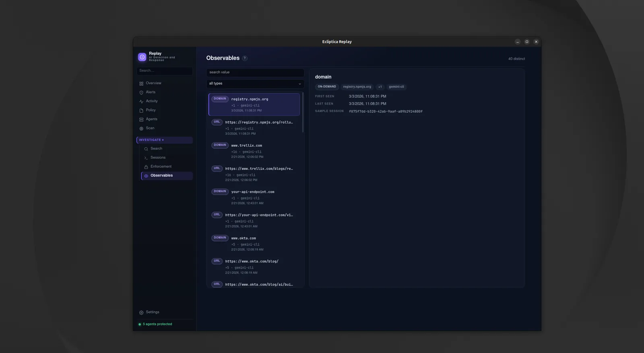Open the Agents server icon
Screen dimensions: 644x353
[x=141, y=119]
